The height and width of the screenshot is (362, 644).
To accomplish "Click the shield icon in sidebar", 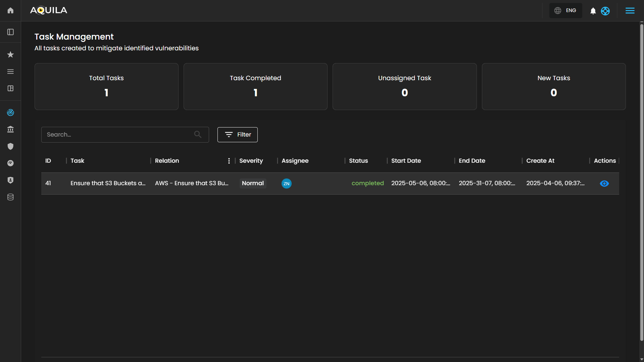I will click(x=10, y=146).
